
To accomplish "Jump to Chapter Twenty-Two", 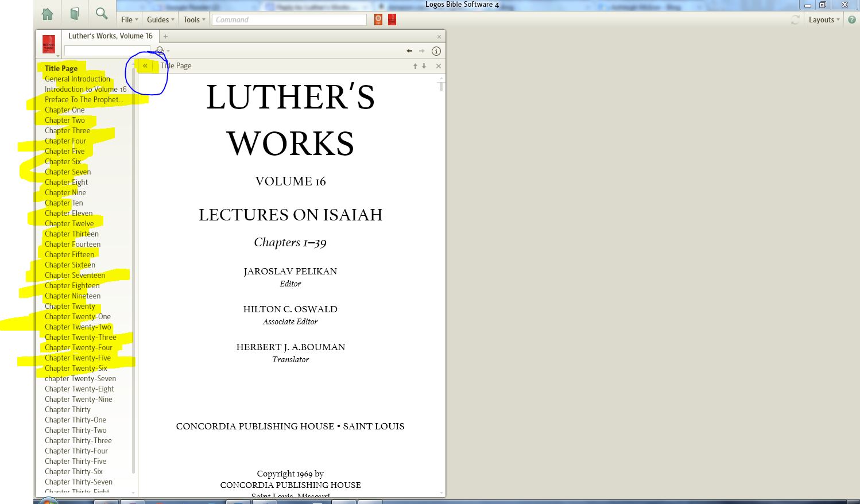I will pyautogui.click(x=78, y=327).
